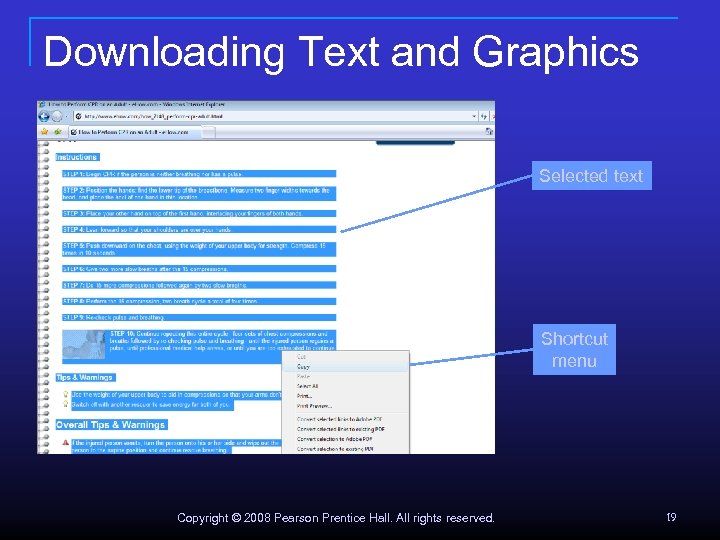Open the Favorites Center star icon

[45, 132]
